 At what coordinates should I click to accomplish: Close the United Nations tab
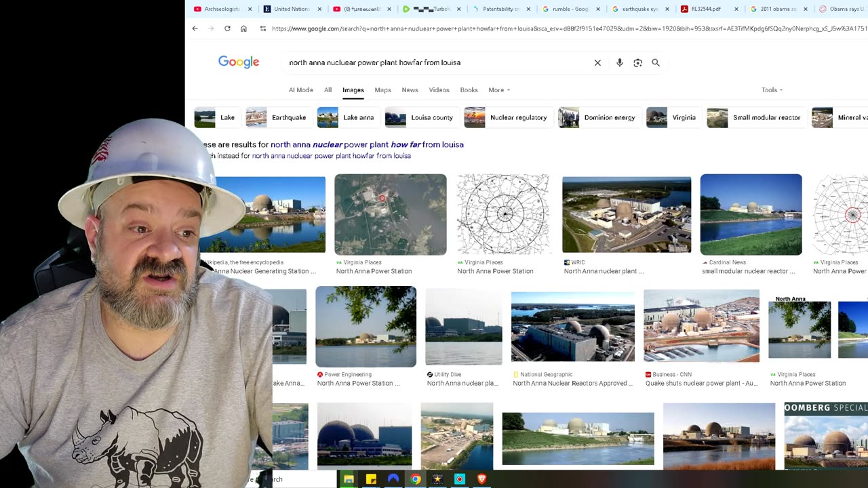coord(319,9)
